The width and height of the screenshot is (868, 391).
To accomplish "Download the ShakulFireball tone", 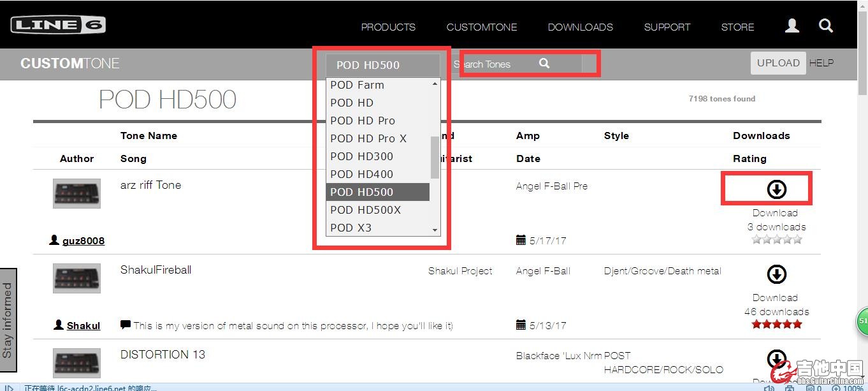I will [776, 274].
